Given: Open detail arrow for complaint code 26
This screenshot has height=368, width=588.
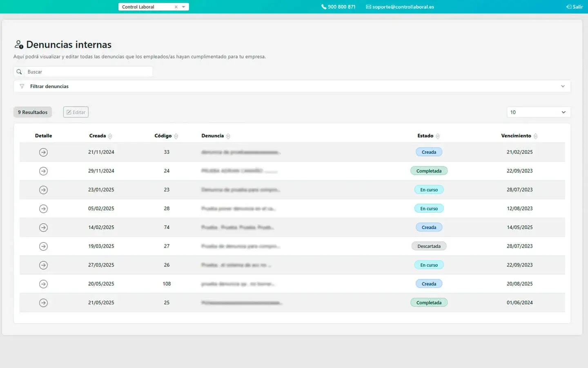Looking at the screenshot, I should pos(43,265).
